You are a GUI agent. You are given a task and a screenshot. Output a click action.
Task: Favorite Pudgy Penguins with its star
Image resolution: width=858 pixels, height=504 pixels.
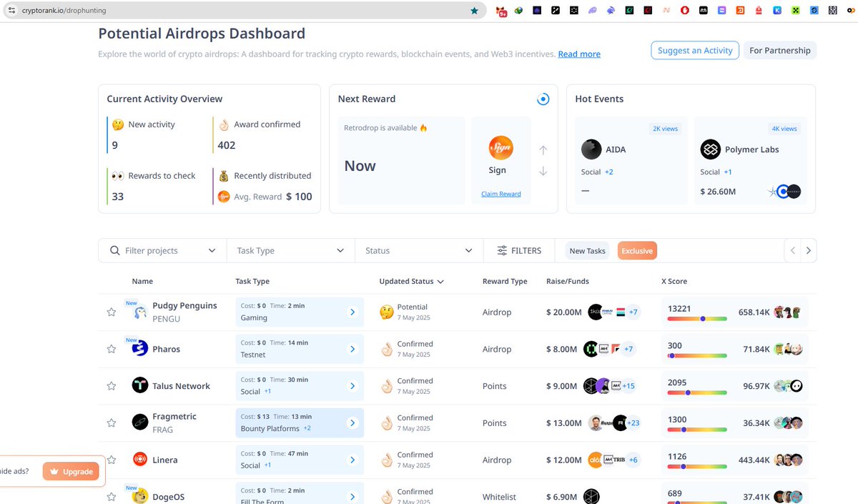[x=112, y=312]
